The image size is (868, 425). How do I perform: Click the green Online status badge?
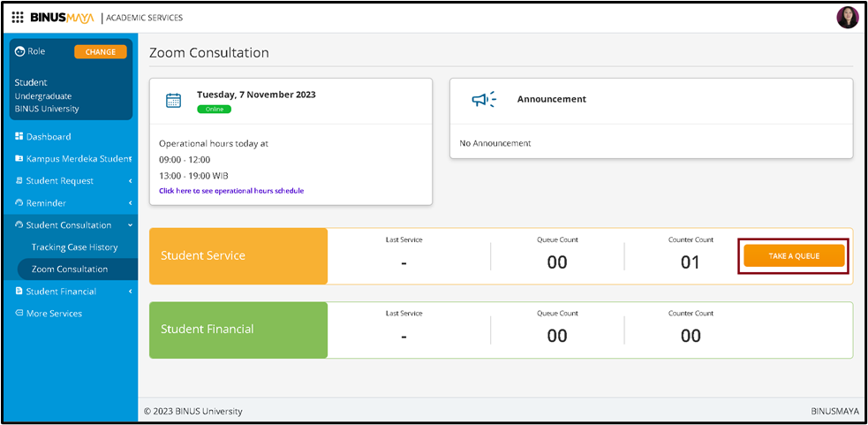[215, 110]
